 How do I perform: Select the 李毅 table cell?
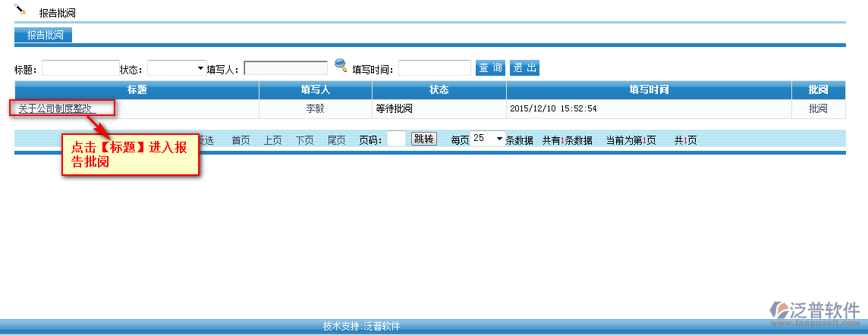coord(316,109)
